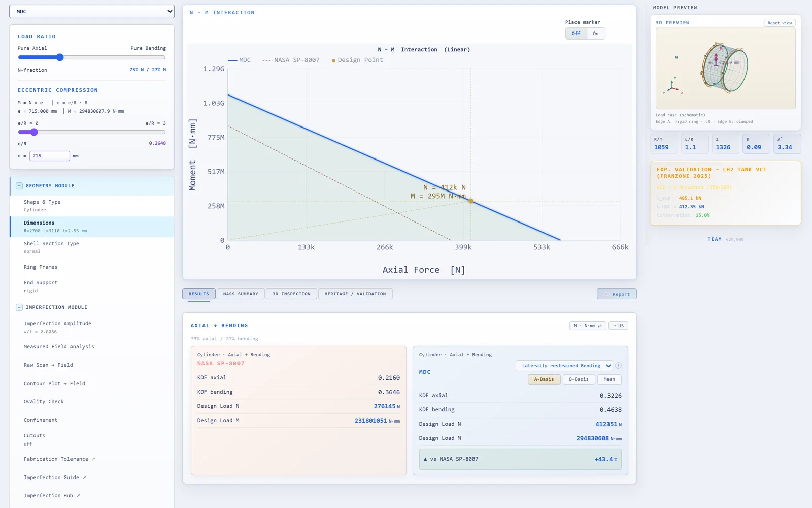Image resolution: width=812 pixels, height=508 pixels.
Task: Open the Ovality Check item
Action: 92,402
